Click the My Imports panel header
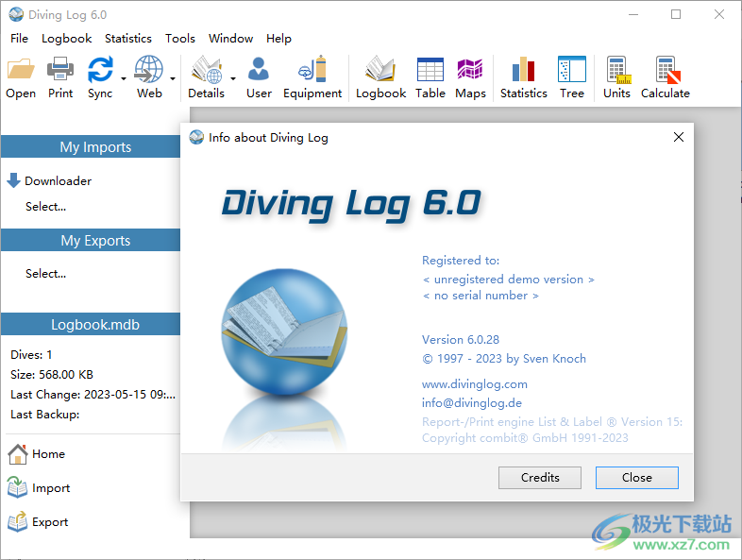The height and width of the screenshot is (560, 742). tap(91, 146)
